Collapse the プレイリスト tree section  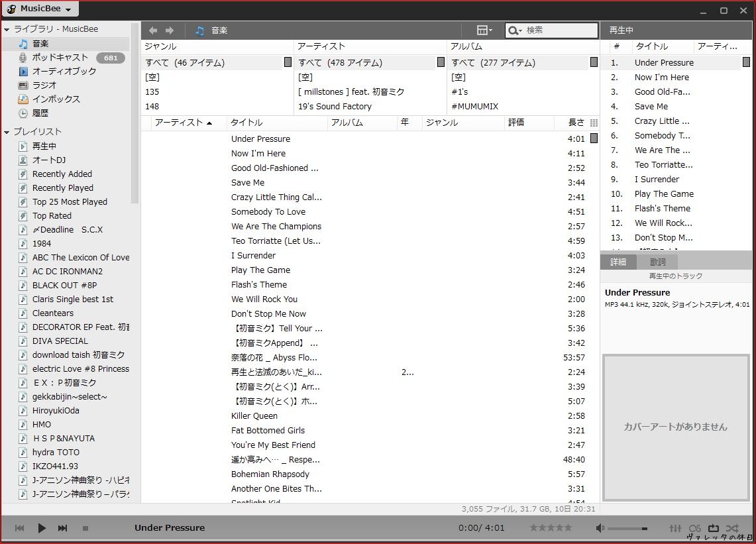click(7, 132)
